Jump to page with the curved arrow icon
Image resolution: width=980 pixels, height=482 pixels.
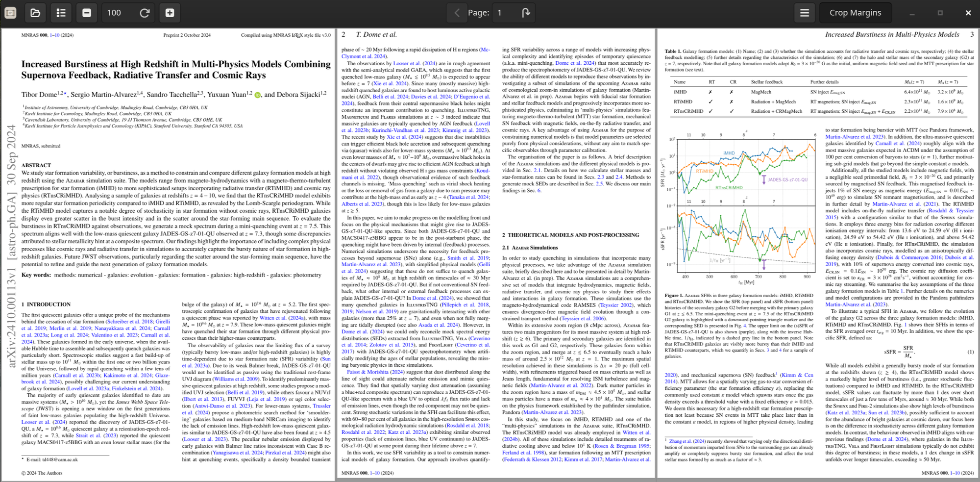526,13
